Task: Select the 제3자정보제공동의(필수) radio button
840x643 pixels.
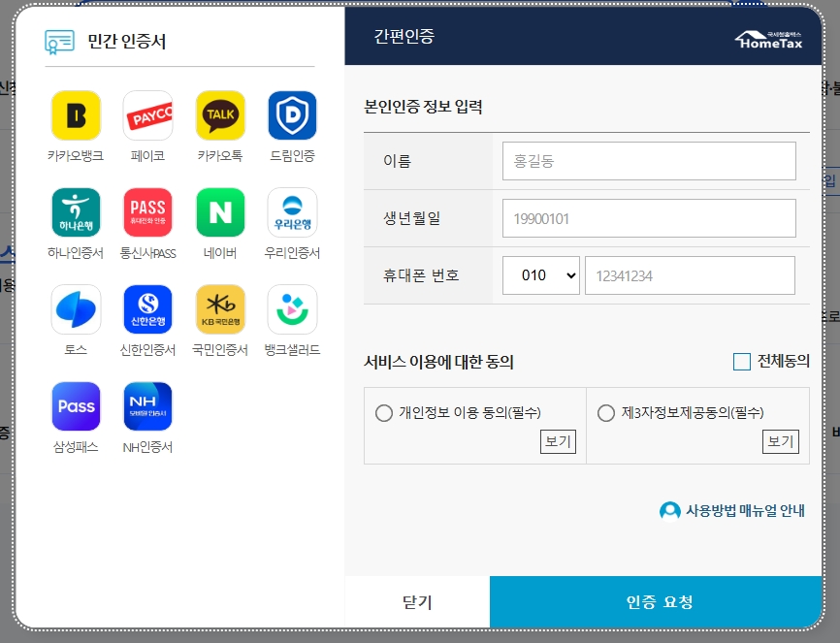Action: (606, 413)
